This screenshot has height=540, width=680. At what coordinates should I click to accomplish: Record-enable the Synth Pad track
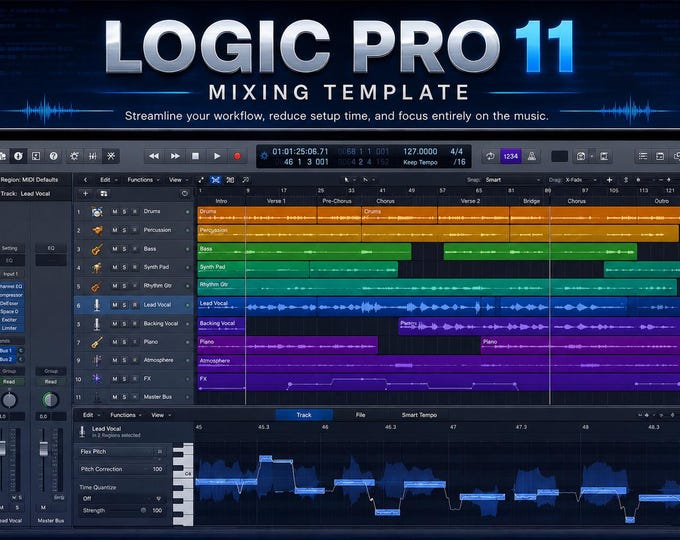pos(134,267)
